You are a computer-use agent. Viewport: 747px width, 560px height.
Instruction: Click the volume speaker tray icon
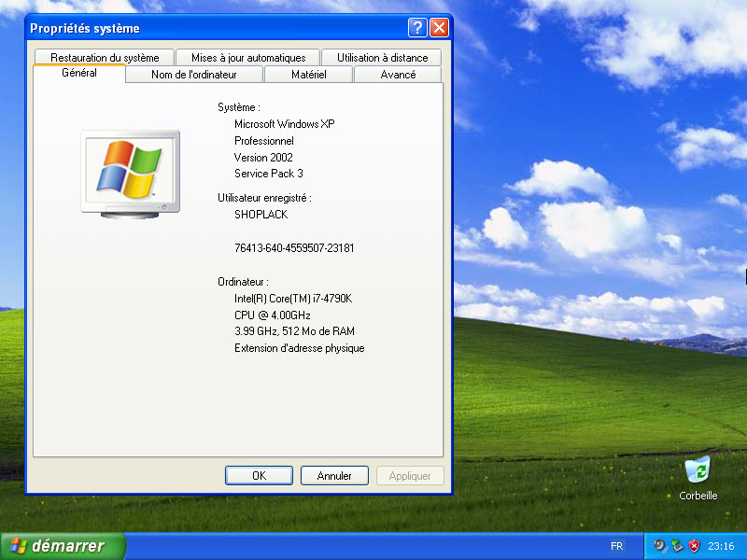[660, 546]
